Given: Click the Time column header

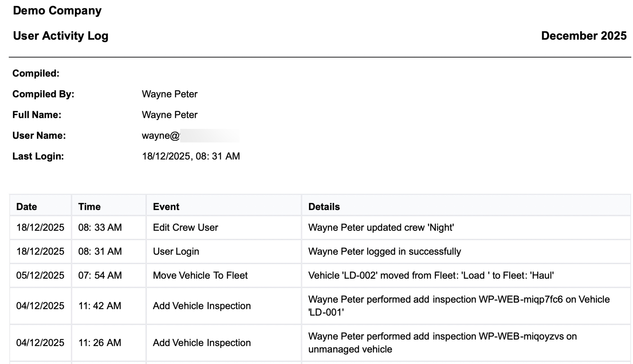Looking at the screenshot, I should (89, 207).
